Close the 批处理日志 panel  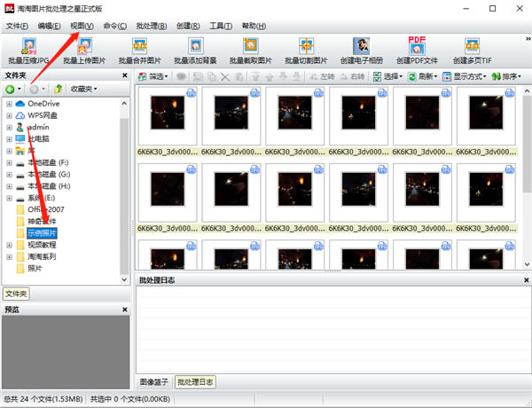click(526, 280)
